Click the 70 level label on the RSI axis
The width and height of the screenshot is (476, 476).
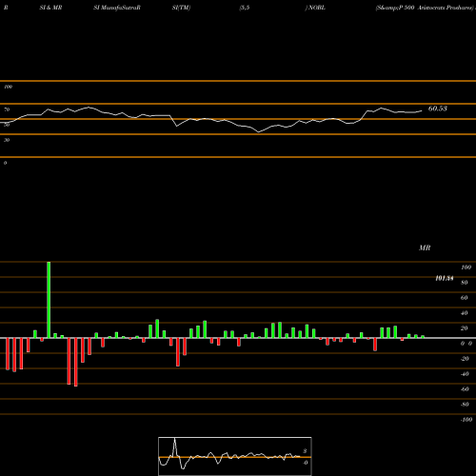[7, 109]
